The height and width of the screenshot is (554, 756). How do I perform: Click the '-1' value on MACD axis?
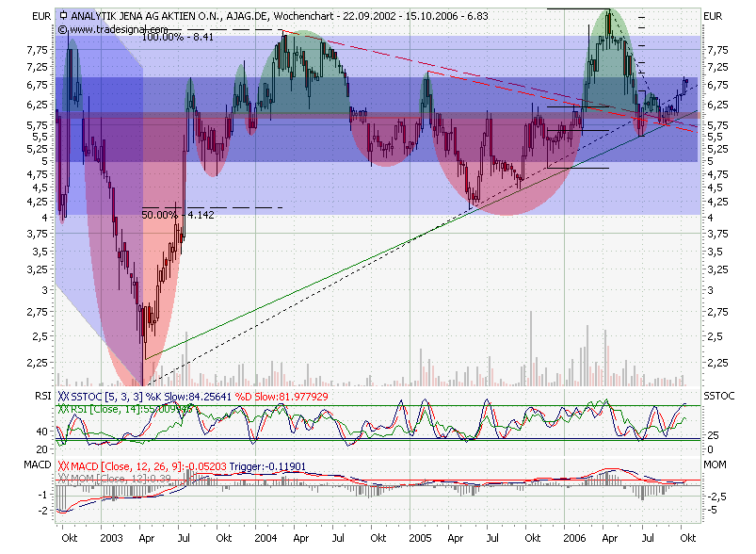click(43, 495)
